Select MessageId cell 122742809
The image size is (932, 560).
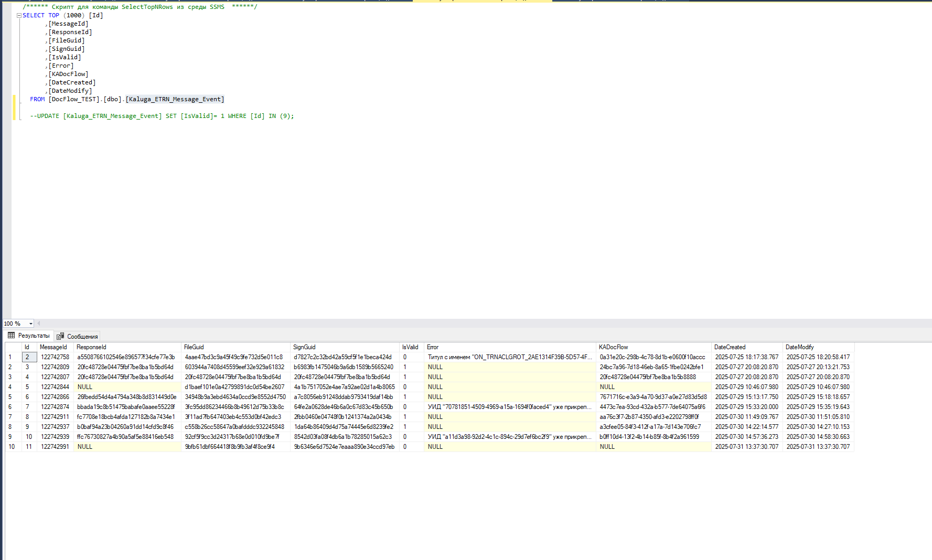[55, 367]
